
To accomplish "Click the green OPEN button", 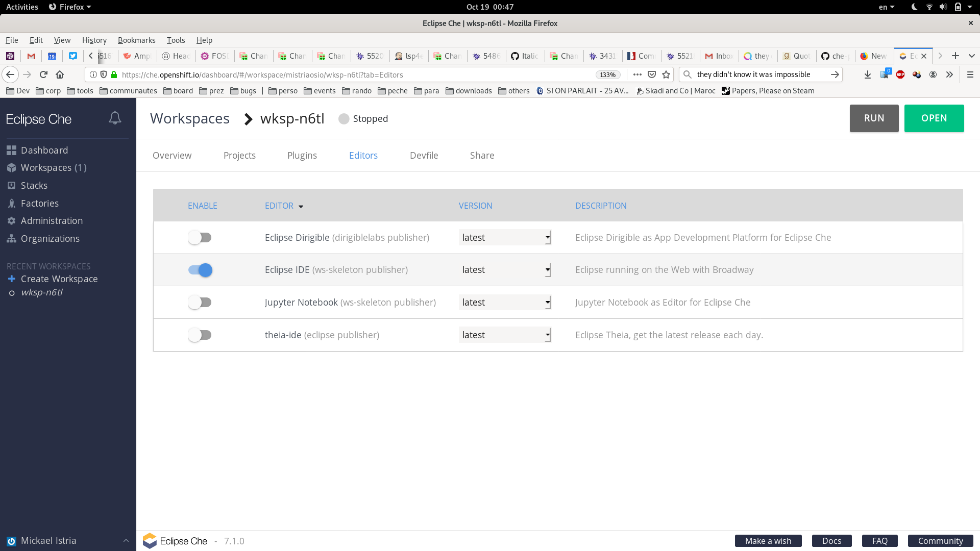I will [934, 118].
